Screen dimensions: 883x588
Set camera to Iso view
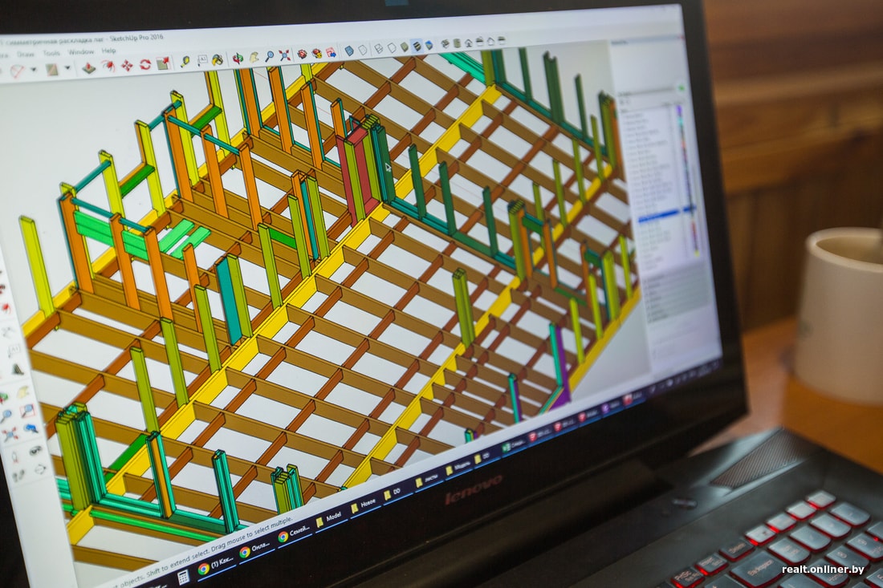click(446, 43)
